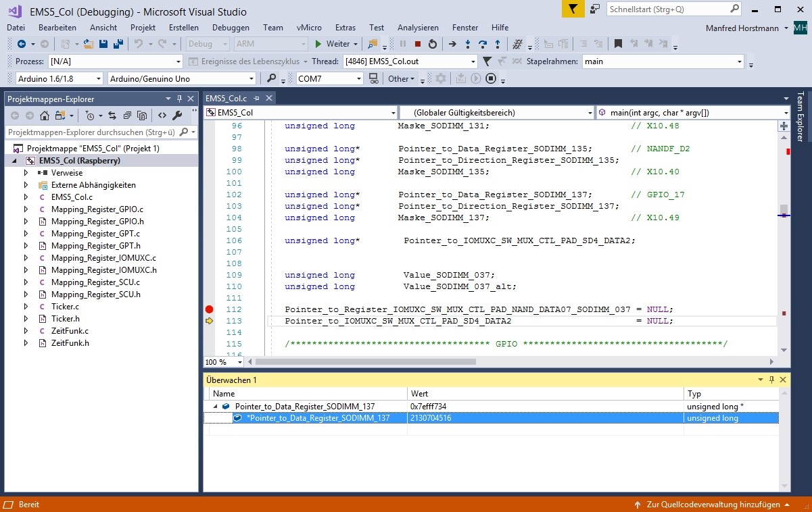This screenshot has height=512, width=812.
Task: Step out of current function
Action: point(498,44)
